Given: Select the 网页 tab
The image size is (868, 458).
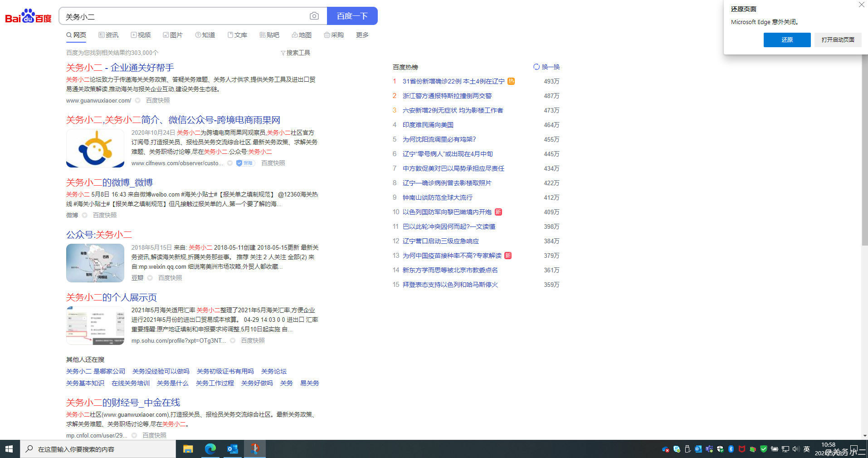Looking at the screenshot, I should pyautogui.click(x=76, y=35).
